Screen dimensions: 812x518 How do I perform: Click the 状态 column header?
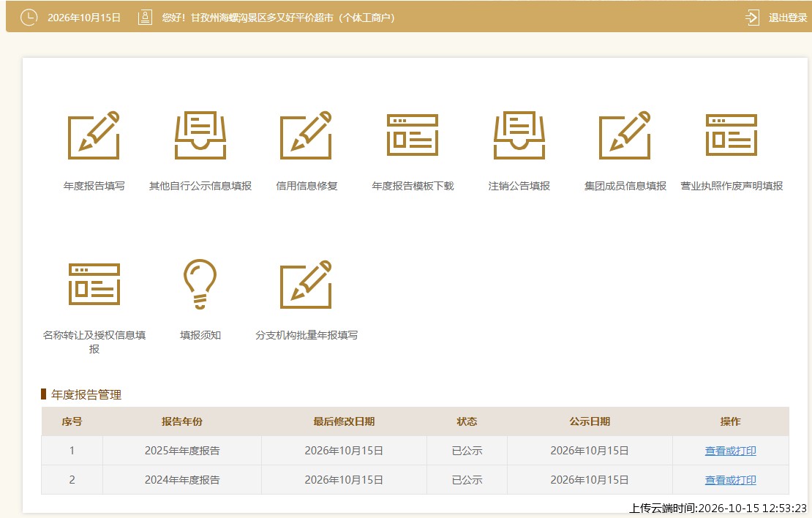[x=467, y=421]
